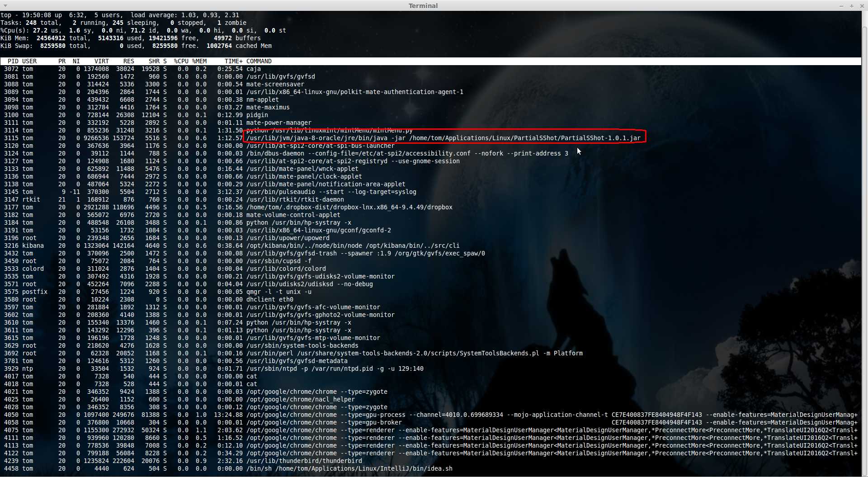Click the TIME+ column header
The image size is (868, 477).
(x=233, y=61)
